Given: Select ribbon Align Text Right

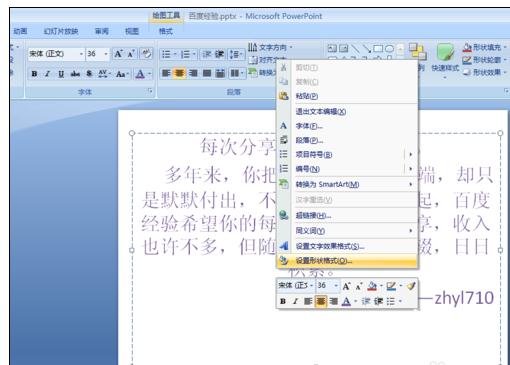Looking at the screenshot, I should (193, 73).
